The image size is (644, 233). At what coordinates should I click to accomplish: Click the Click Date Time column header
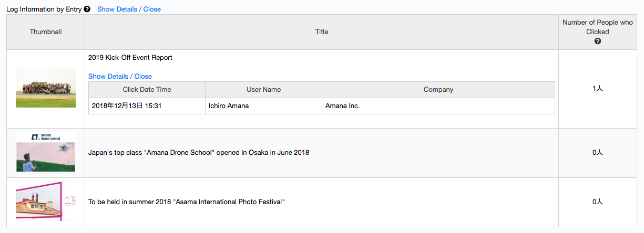pos(147,90)
